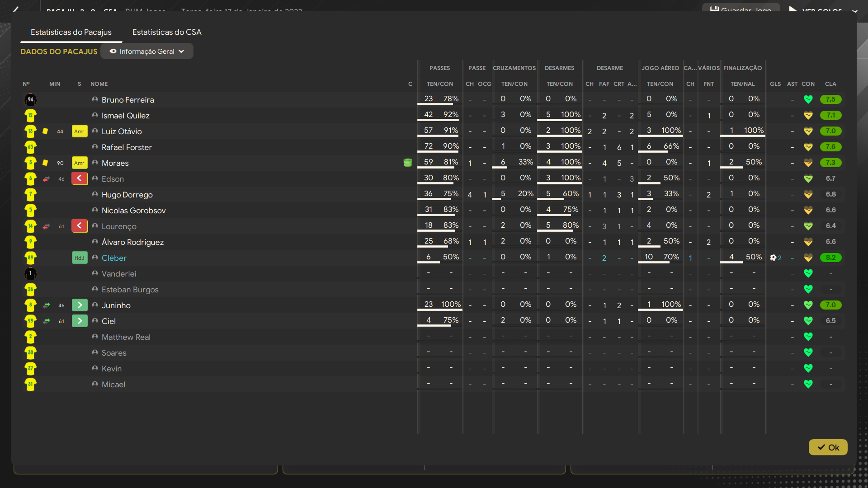868x488 pixels.
Task: Click Rafael Forster's profile person icon
Action: [95, 147]
